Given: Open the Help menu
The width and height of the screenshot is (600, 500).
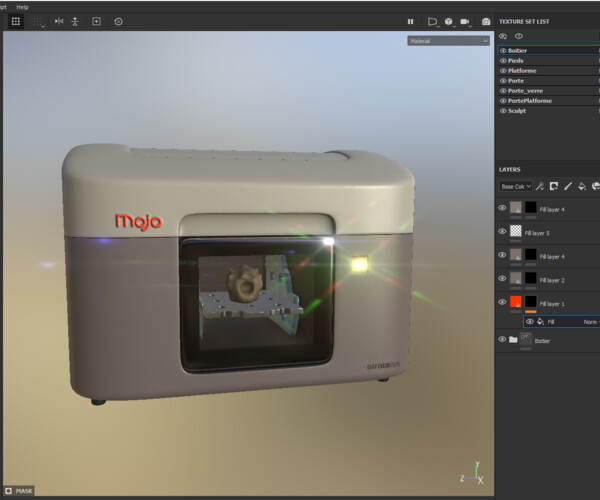Looking at the screenshot, I should (22, 7).
